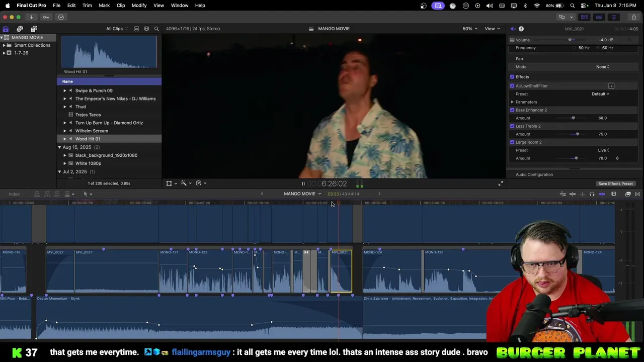Open the AULowShelfFilter Preset Default dropdown
The width and height of the screenshot is (644, 362).
[x=600, y=94]
